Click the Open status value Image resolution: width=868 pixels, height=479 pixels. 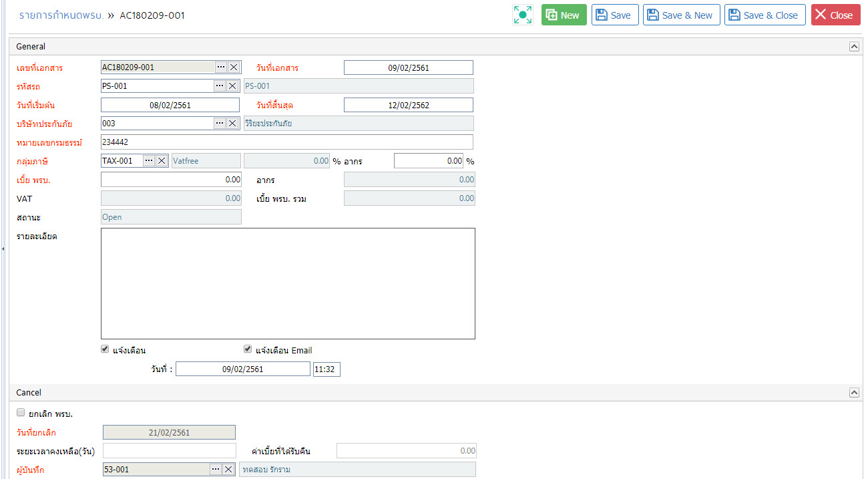112,217
